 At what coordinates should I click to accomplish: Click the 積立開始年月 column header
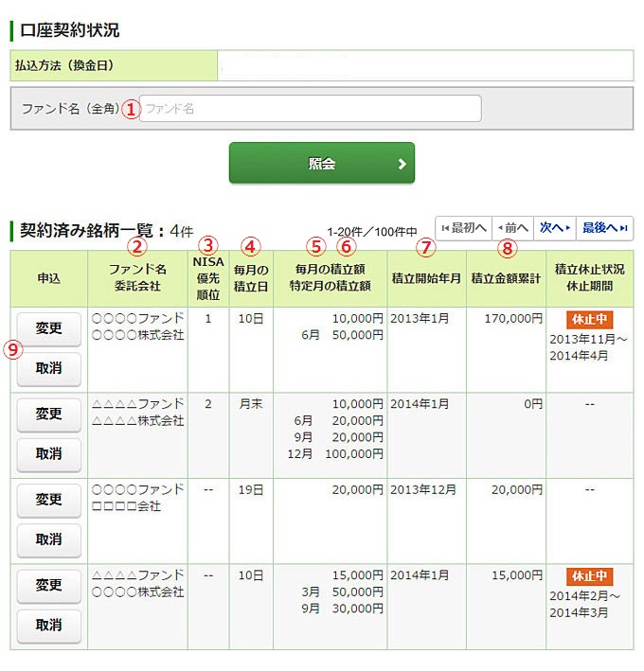point(426,278)
